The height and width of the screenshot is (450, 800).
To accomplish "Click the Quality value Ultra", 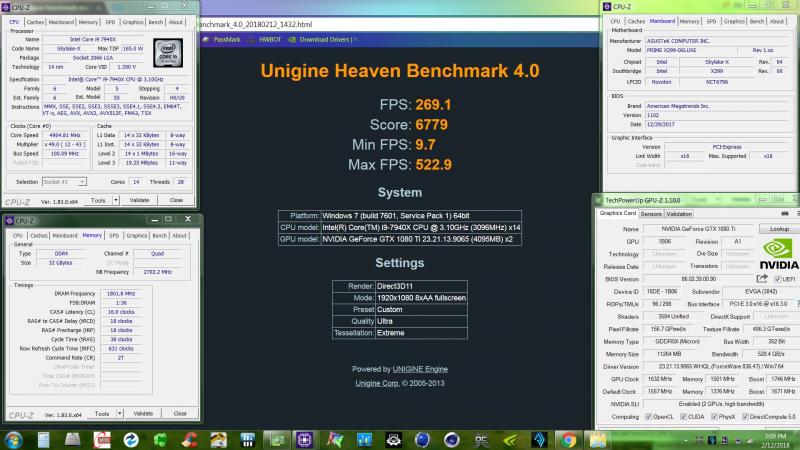I will point(385,321).
